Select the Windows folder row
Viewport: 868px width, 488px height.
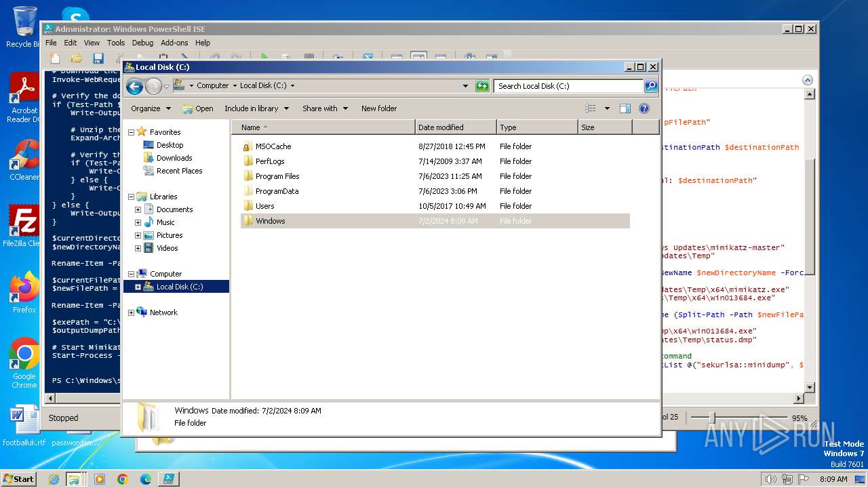pyautogui.click(x=435, y=221)
